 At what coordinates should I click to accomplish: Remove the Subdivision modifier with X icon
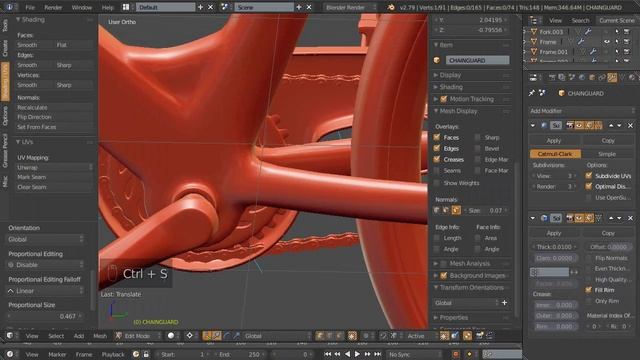pos(630,125)
